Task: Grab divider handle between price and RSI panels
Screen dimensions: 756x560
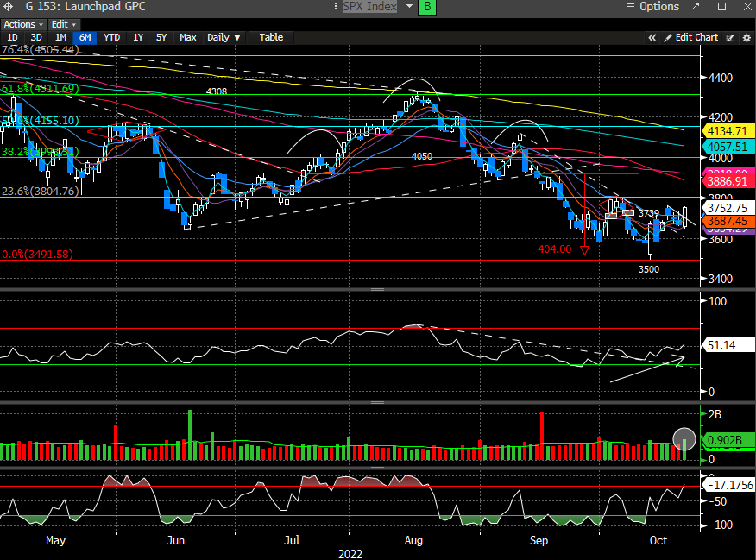Action: pos(377,289)
